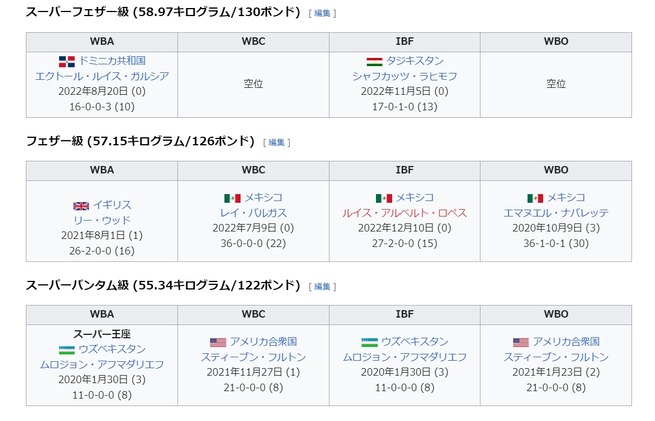The width and height of the screenshot is (655, 421).
Task: Click Mexico flag in featherweight IBF cell
Action: click(383, 198)
